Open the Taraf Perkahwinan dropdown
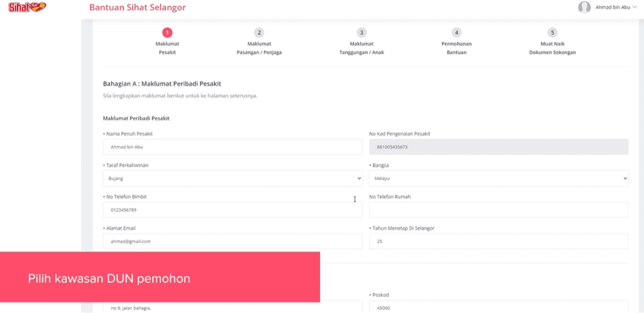The image size is (644, 313). pyautogui.click(x=232, y=178)
